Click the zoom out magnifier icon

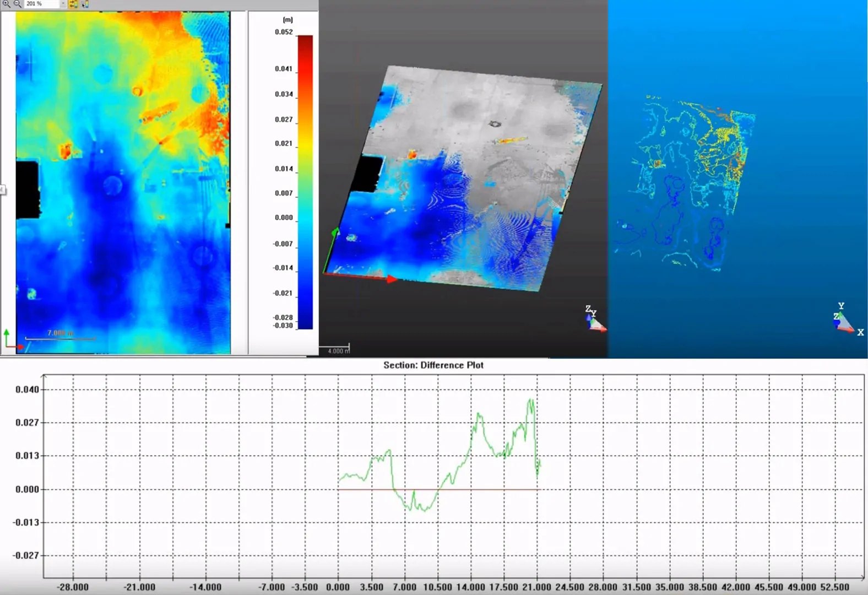[18, 3]
